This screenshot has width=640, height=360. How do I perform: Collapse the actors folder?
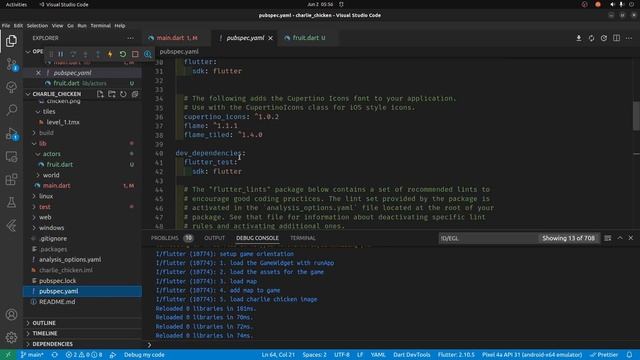38,154
